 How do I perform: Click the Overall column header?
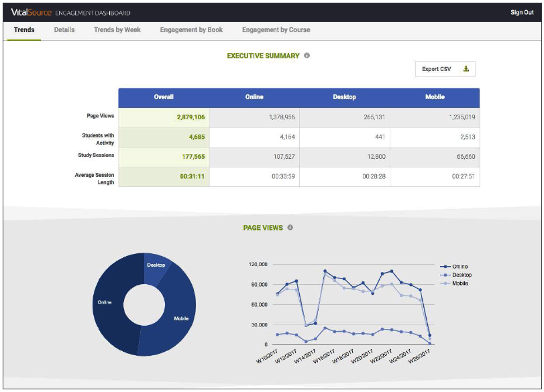164,97
